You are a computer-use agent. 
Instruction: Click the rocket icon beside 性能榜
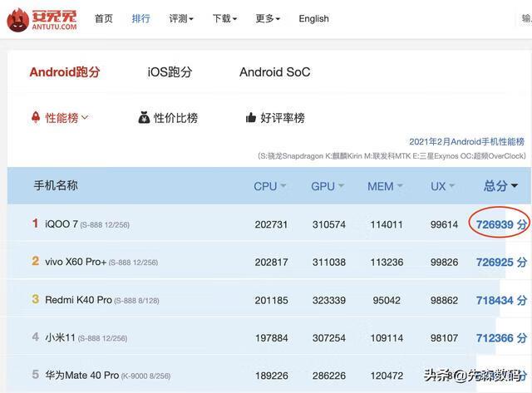36,117
